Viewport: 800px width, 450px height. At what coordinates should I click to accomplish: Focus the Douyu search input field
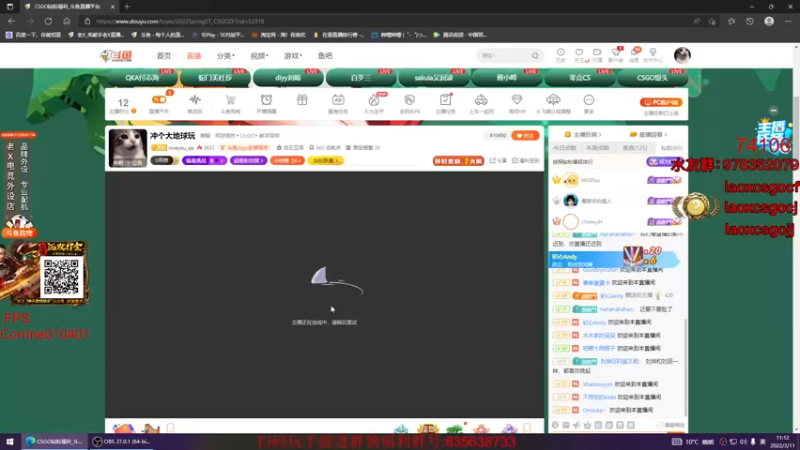coord(505,56)
